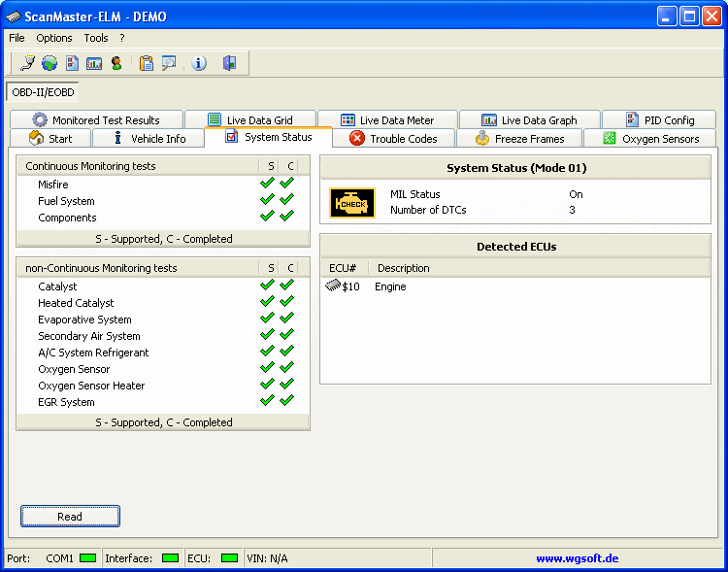Click the Oxygen Sensor Completed check mark
Screen dimensions: 728x572
(x=287, y=367)
